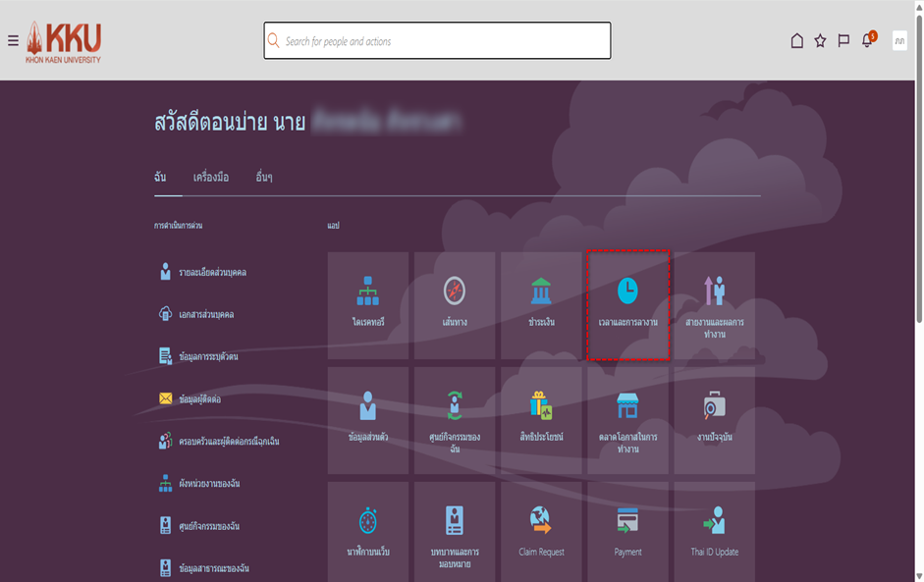Screen dimensions: 924x582
Task: Click the Home icon in header
Action: 797,41
